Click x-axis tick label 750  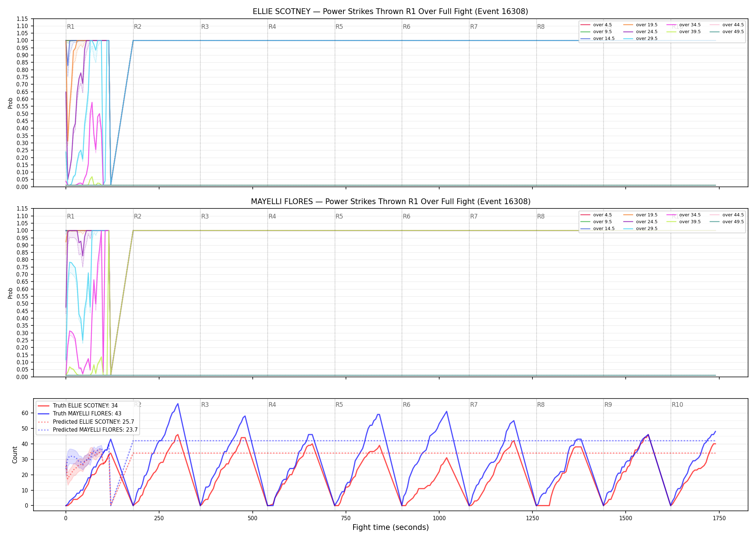click(x=346, y=518)
